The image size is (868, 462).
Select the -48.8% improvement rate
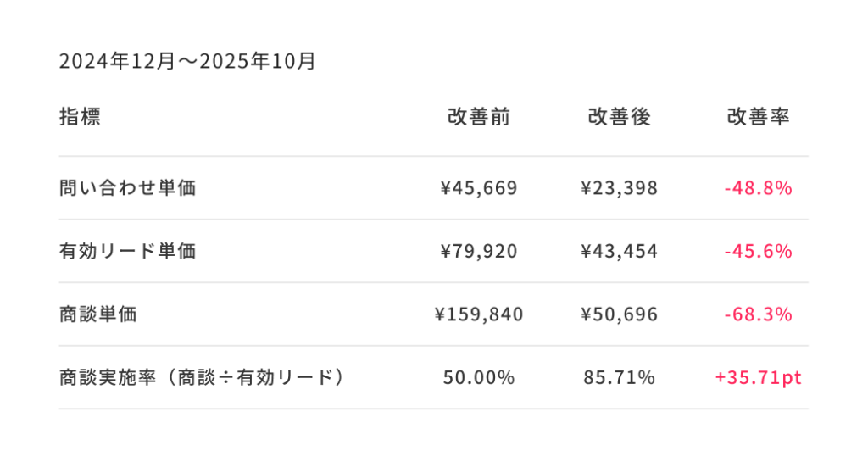point(759,188)
